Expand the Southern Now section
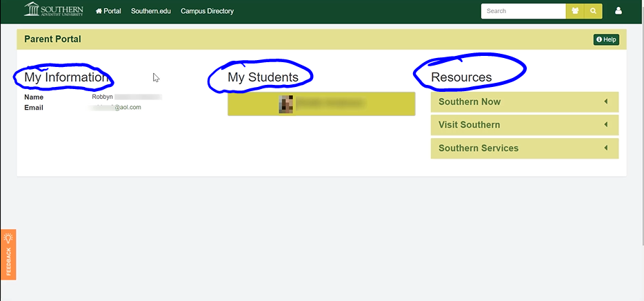 coord(524,102)
